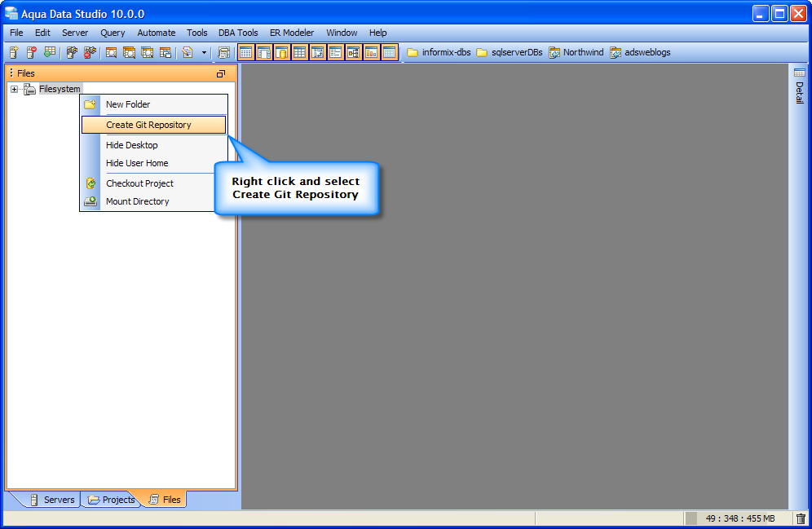Screen dimensions: 812x529
Task: Click the Register Server toolbar icon
Action: pyautogui.click(x=14, y=52)
